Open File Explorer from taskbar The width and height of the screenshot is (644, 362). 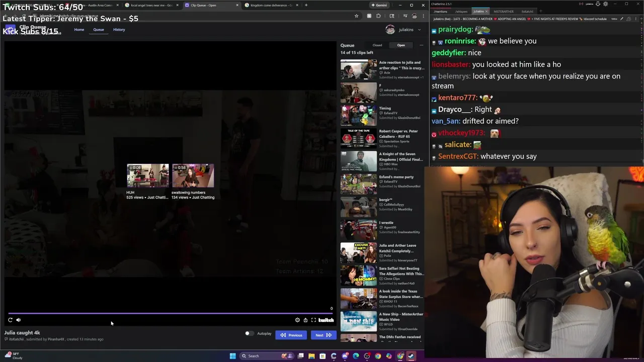click(x=312, y=356)
